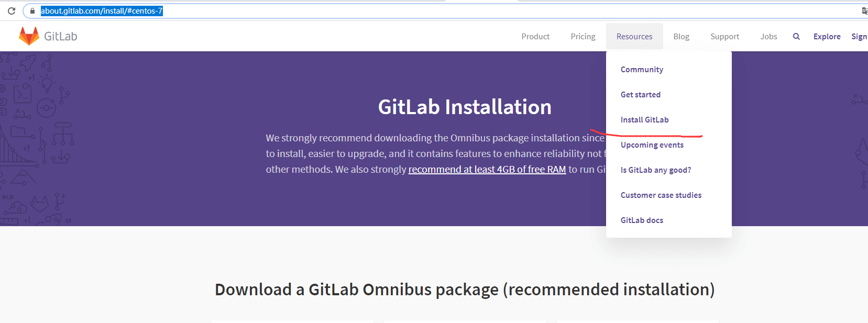868x323 pixels.
Task: Open the Blog link in navbar
Action: click(x=681, y=37)
